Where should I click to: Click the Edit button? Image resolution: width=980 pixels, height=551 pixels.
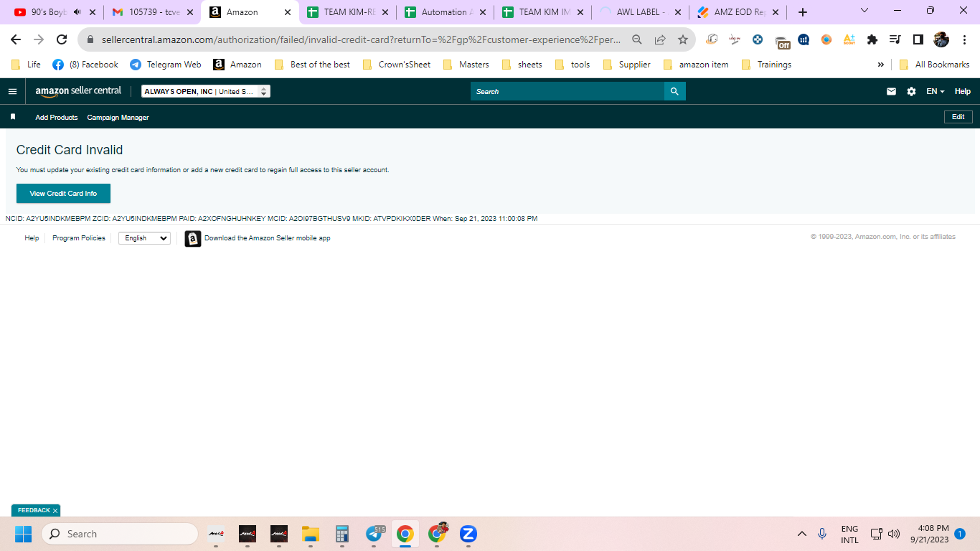958,117
